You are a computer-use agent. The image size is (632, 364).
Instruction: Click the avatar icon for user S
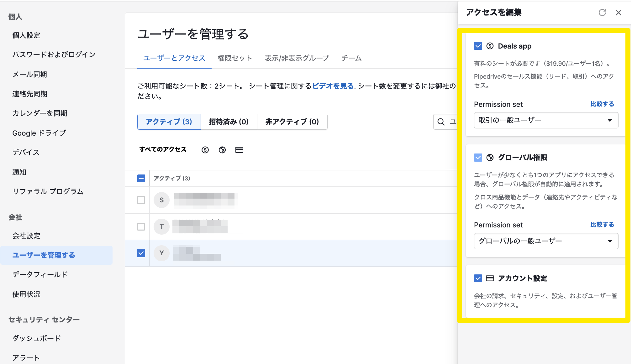point(161,200)
